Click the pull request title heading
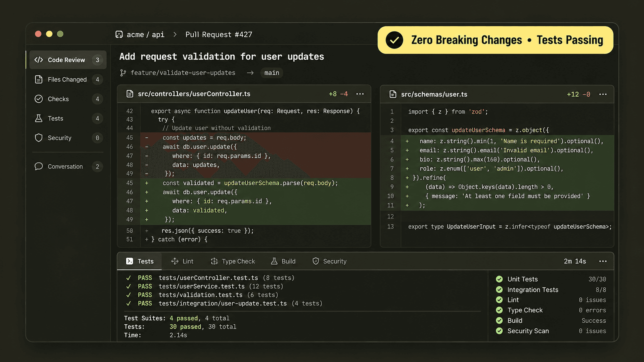 (221, 57)
